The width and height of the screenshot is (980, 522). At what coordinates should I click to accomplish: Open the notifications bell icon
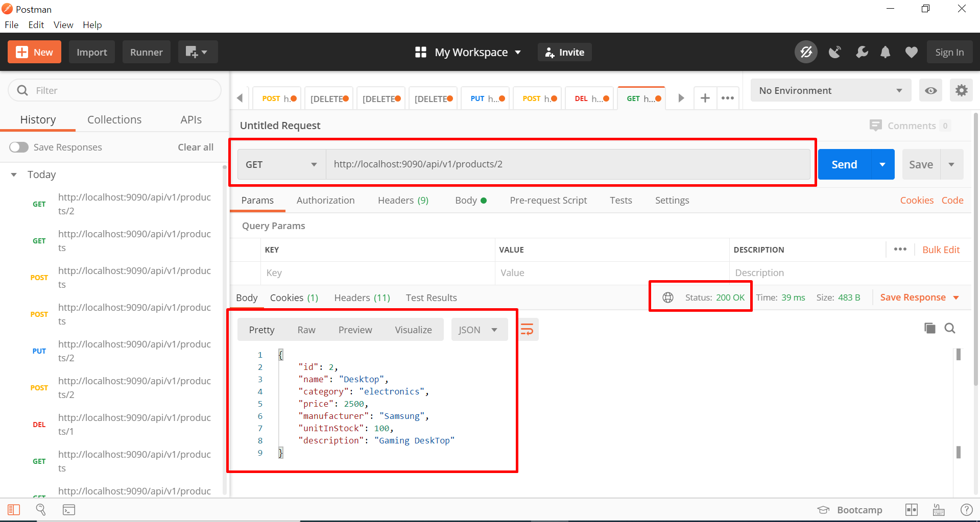[886, 52]
